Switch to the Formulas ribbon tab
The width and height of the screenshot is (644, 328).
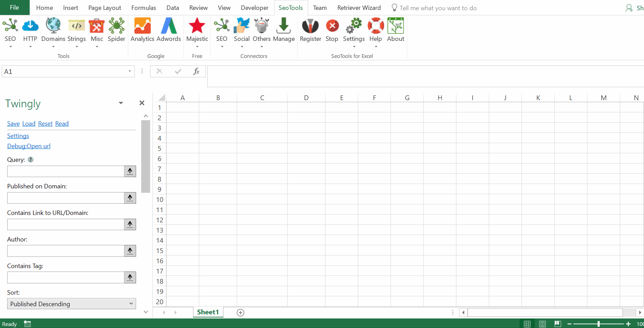coord(144,8)
